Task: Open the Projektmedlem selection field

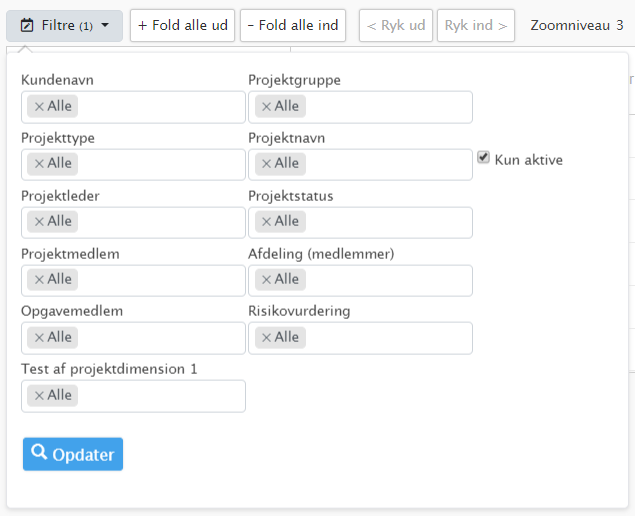Action: (133, 280)
